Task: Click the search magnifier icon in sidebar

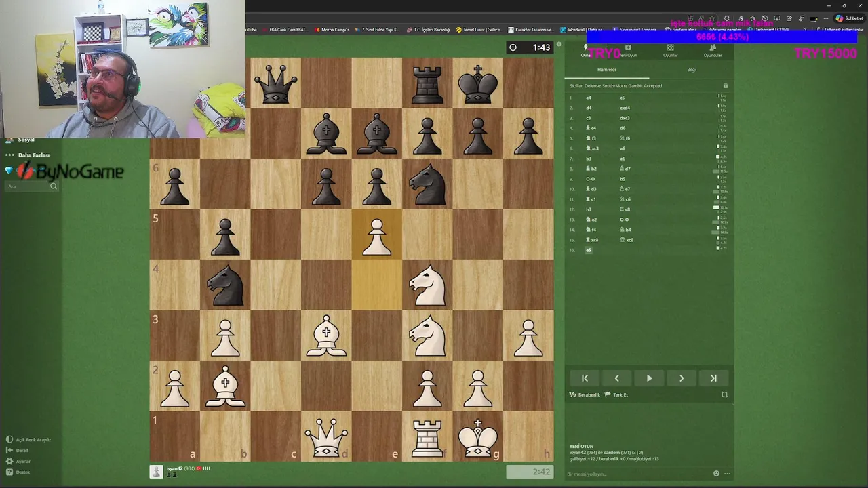Action: pyautogui.click(x=54, y=186)
